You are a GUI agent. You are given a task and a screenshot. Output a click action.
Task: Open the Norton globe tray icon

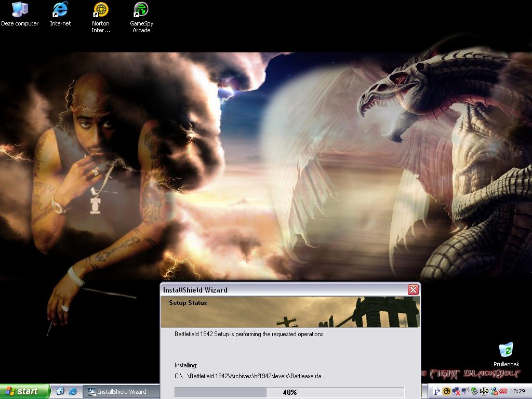pos(447,391)
